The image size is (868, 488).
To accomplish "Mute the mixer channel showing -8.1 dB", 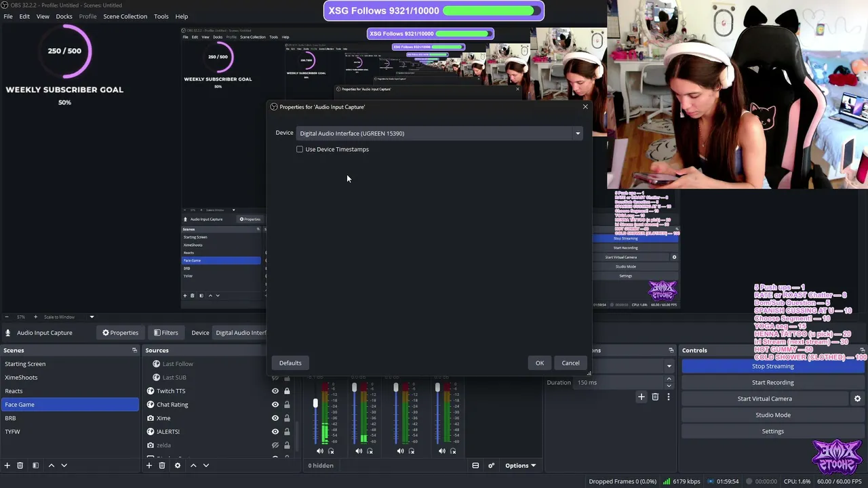I will (320, 451).
